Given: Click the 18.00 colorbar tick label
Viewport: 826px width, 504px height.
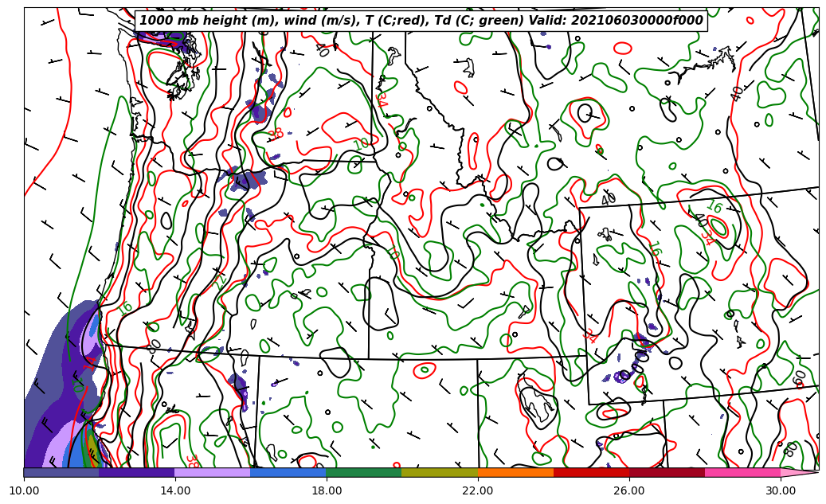Looking at the screenshot, I should (x=327, y=491).
